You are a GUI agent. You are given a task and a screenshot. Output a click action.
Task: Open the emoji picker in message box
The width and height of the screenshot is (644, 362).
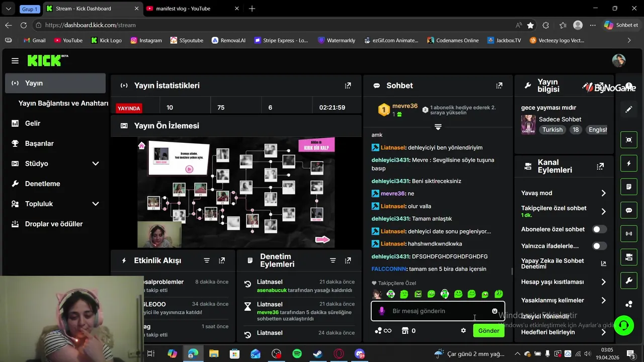click(495, 311)
